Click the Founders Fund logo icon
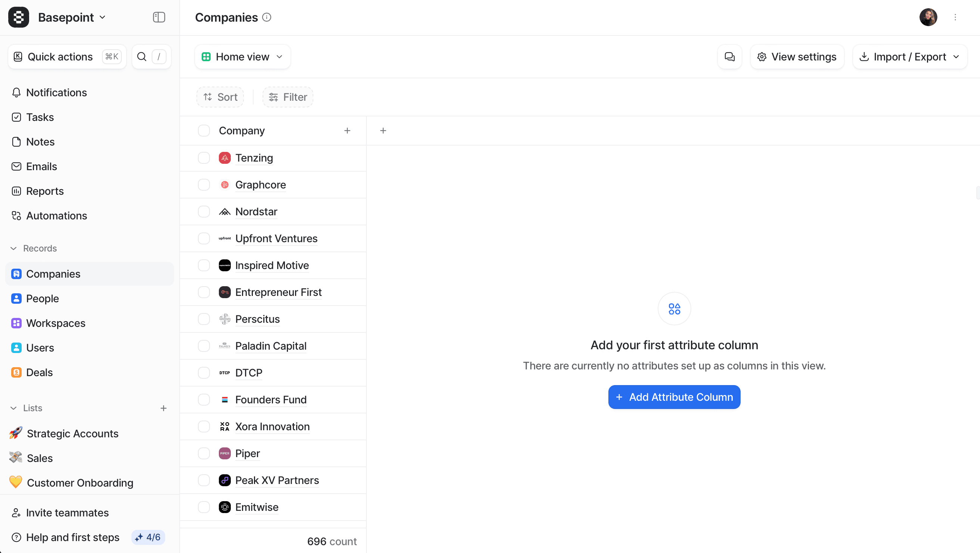The image size is (980, 553). point(225,400)
